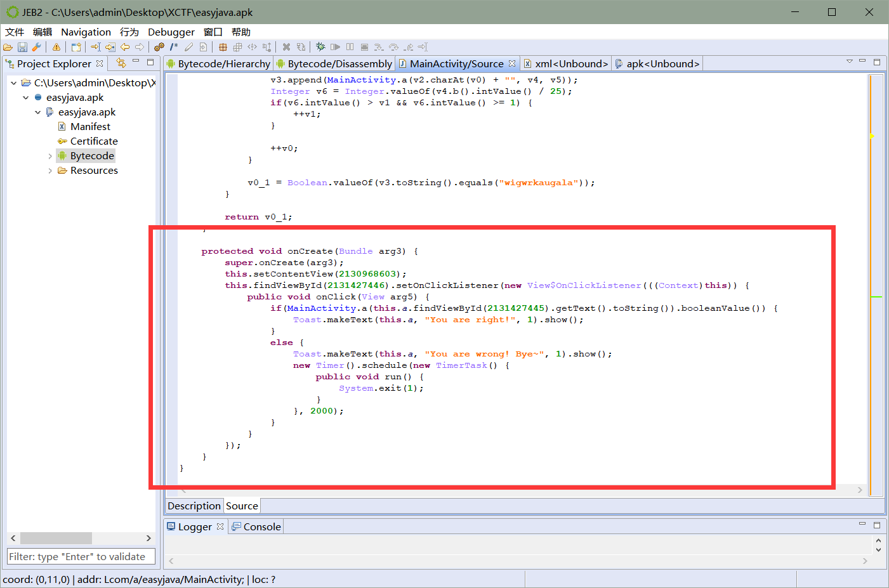The height and width of the screenshot is (588, 889).
Task: Navigate back with the yellow back arrow
Action: [126, 46]
